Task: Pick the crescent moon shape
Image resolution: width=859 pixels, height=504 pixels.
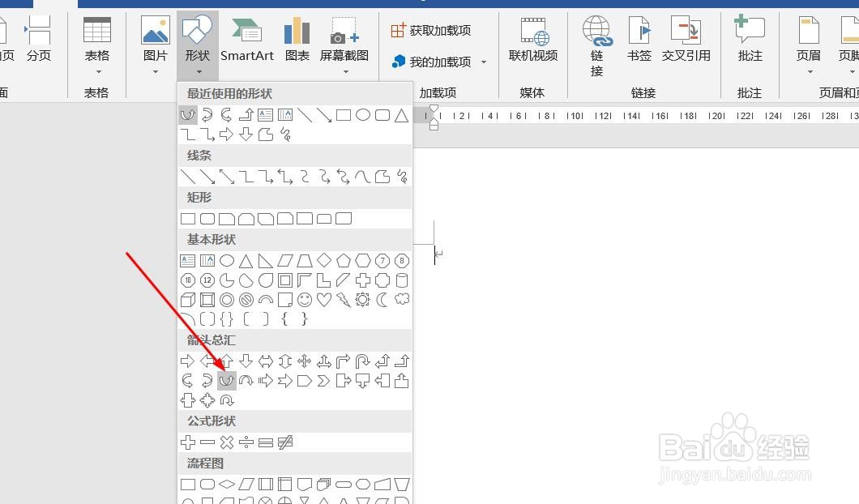Action: pyautogui.click(x=382, y=300)
